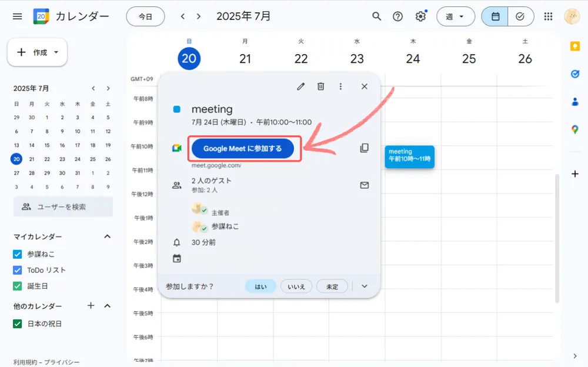Viewport: 588px width, 367px height.
Task: Toggle ToDo リスト calendar checkbox
Action: pos(17,270)
